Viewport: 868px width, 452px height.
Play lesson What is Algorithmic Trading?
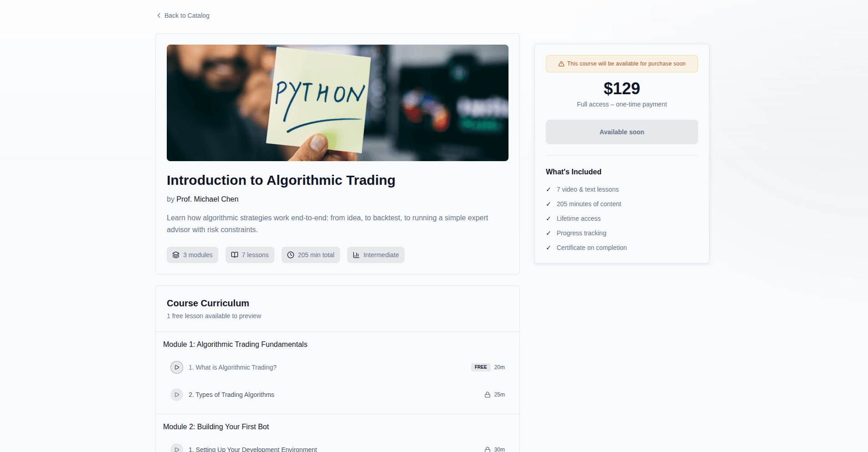coord(177,367)
